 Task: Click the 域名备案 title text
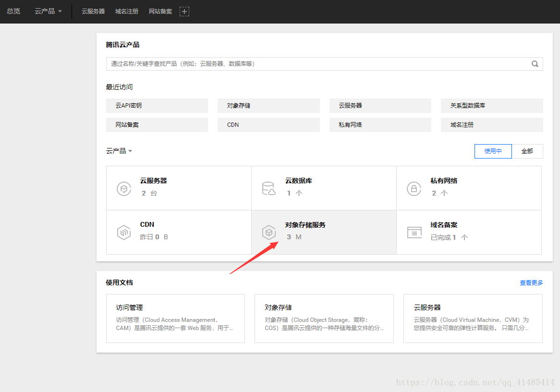pos(444,225)
